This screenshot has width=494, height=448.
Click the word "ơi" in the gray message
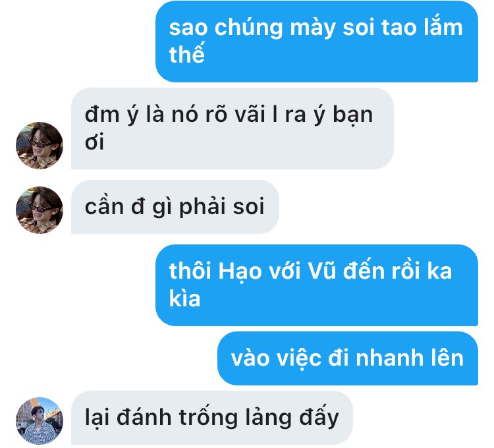click(94, 141)
